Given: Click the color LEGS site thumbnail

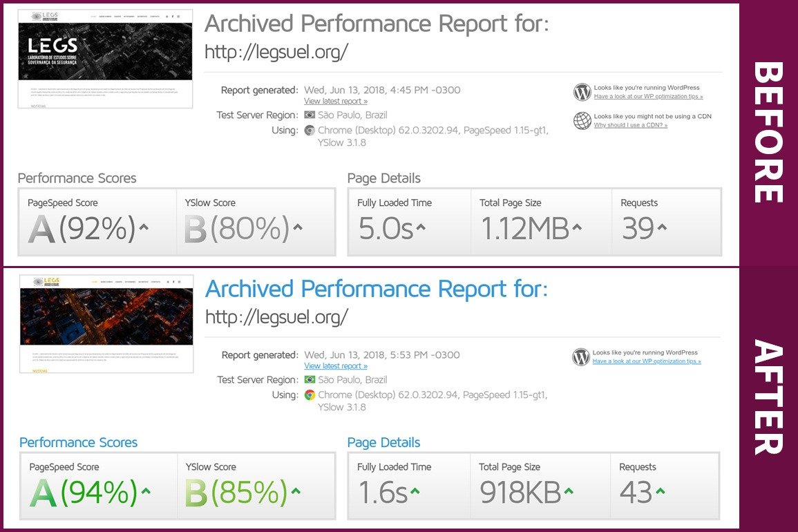Looking at the screenshot, I should click(106, 323).
